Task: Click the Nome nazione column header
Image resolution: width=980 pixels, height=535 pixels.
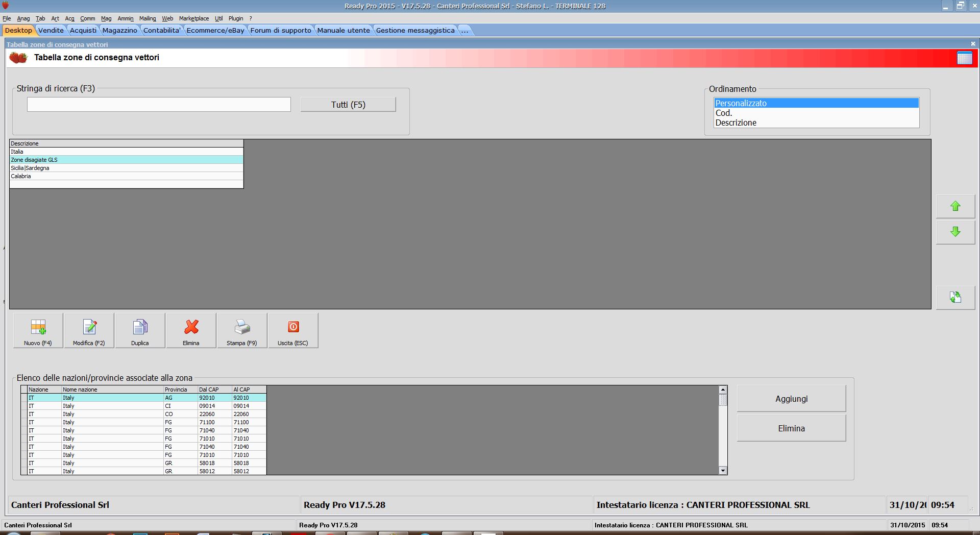Action: (x=112, y=390)
